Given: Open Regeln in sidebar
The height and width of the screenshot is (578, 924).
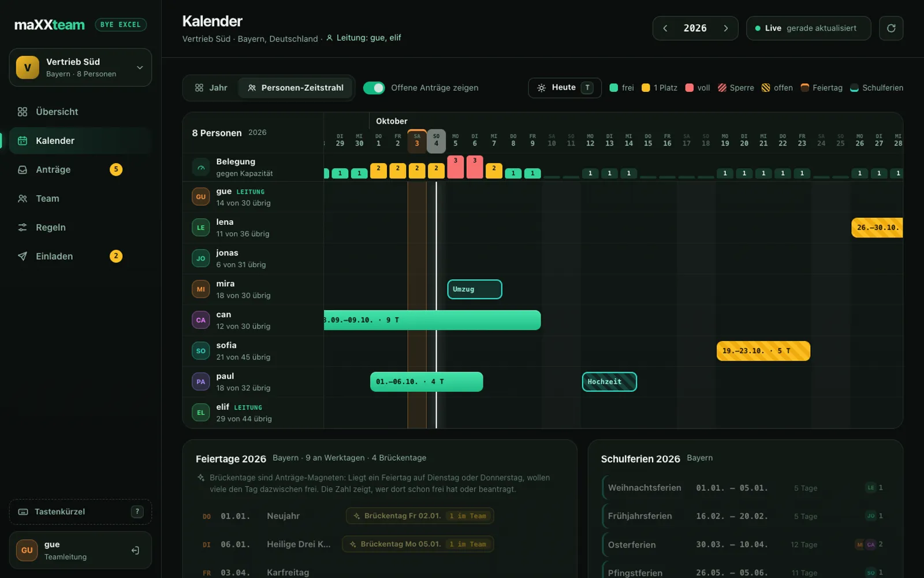Looking at the screenshot, I should (80, 227).
